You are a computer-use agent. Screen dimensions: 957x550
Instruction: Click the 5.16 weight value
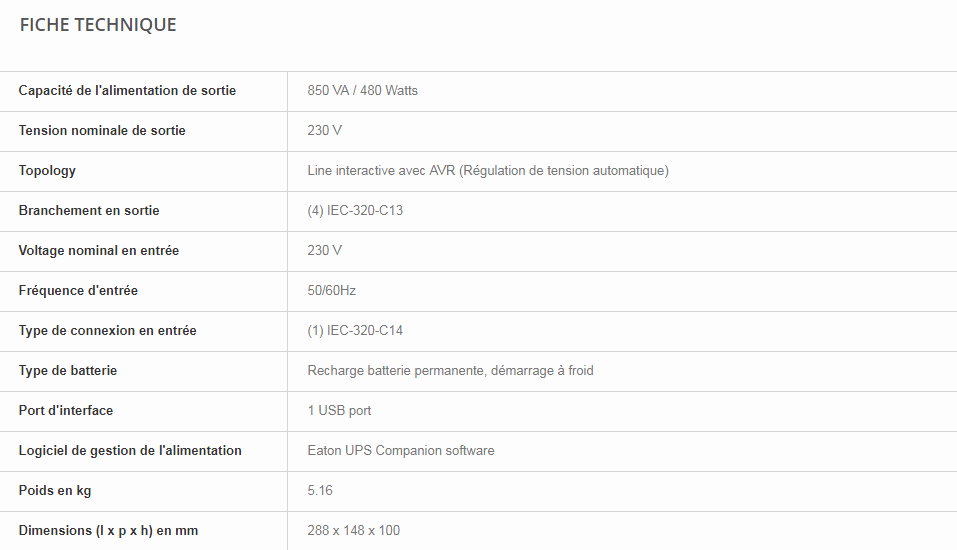[320, 491]
